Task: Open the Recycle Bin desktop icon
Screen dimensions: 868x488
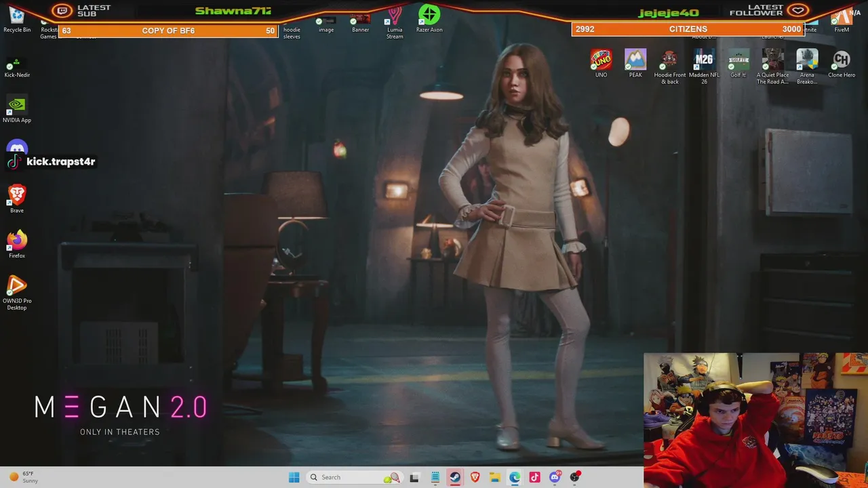Action: (17, 20)
